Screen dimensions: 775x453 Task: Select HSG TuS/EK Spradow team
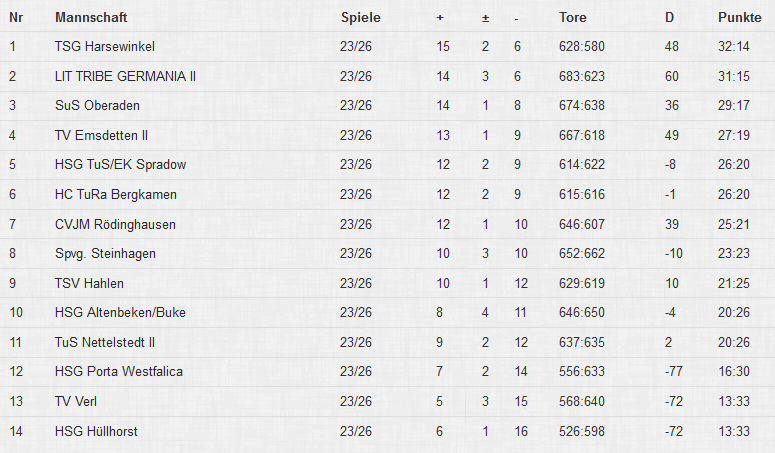coord(120,164)
